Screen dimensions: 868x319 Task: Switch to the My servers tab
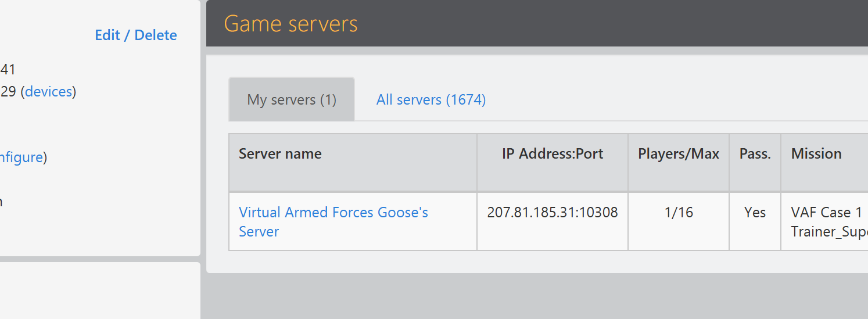[292, 99]
